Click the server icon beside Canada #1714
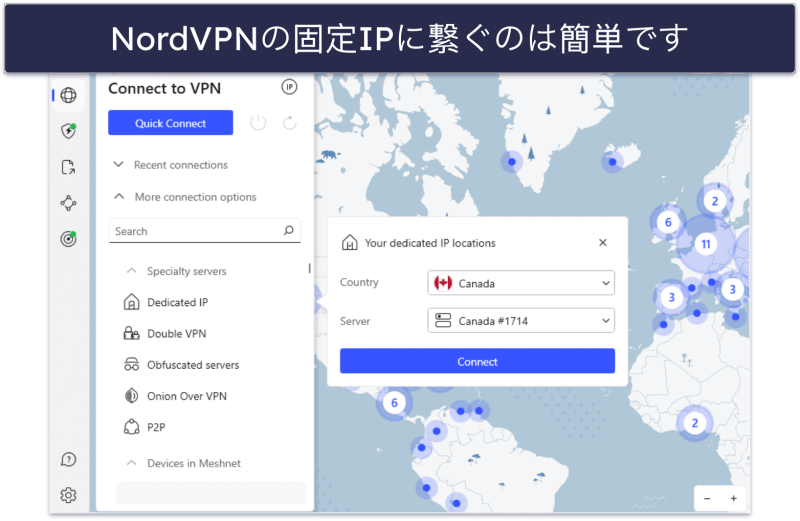Screen dimensions: 800x521 pyautogui.click(x=443, y=320)
